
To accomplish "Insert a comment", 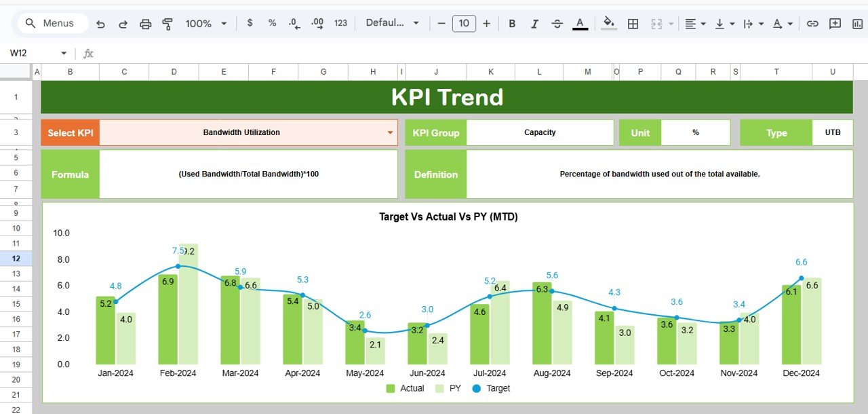I will pos(835,22).
